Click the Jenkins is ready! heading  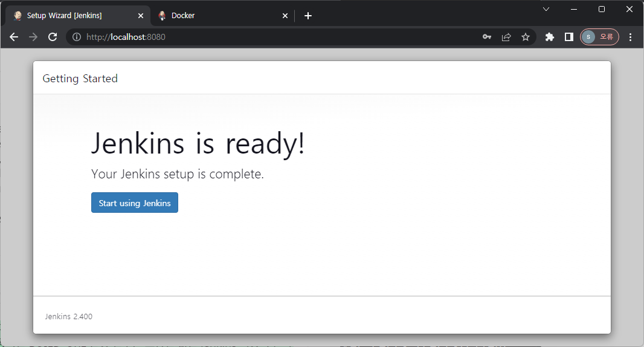pos(198,143)
